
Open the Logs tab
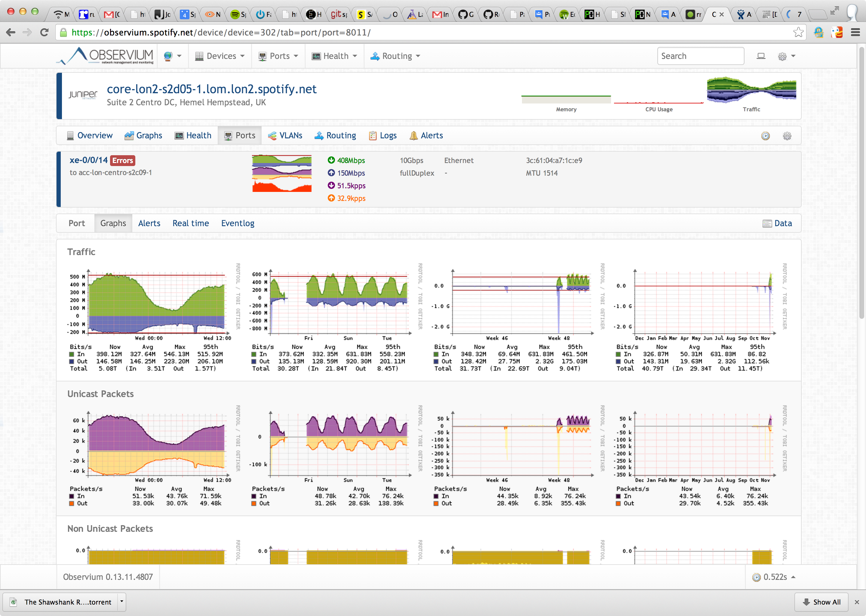click(x=382, y=135)
